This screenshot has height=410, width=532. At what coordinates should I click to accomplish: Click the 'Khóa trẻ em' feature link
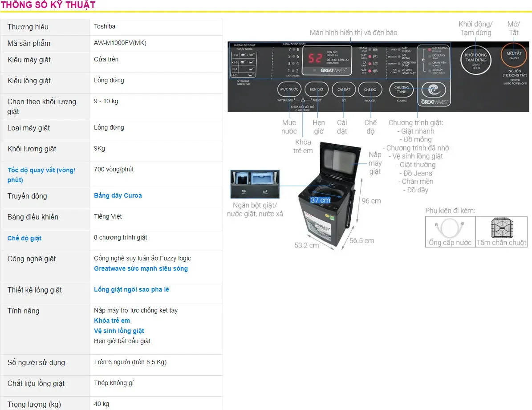[112, 321]
